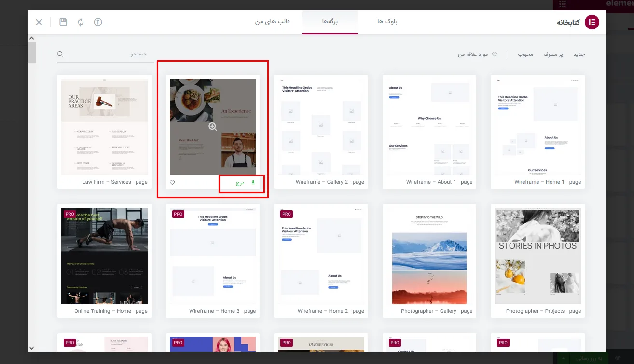Filter templates by محبوب
The image size is (634, 364).
click(526, 54)
